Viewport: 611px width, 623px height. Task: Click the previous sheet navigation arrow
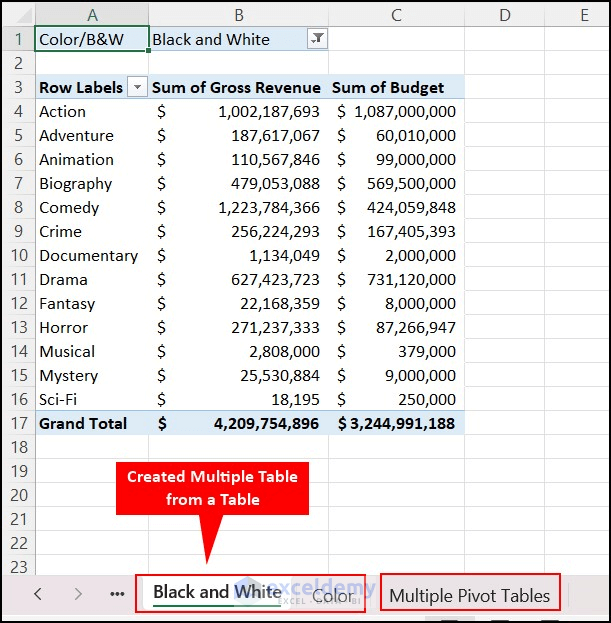[x=38, y=594]
